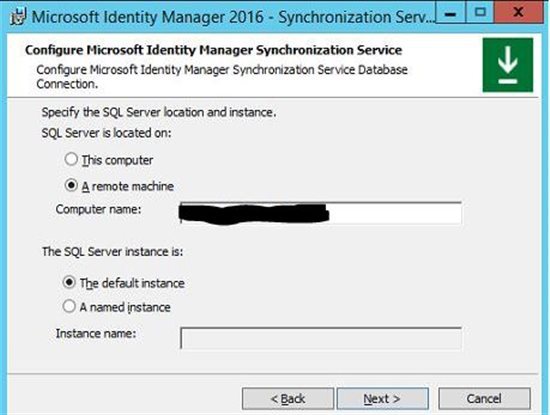The width and height of the screenshot is (550, 415).
Task: Click the Configure Synchronization Service heading
Action: click(213, 50)
